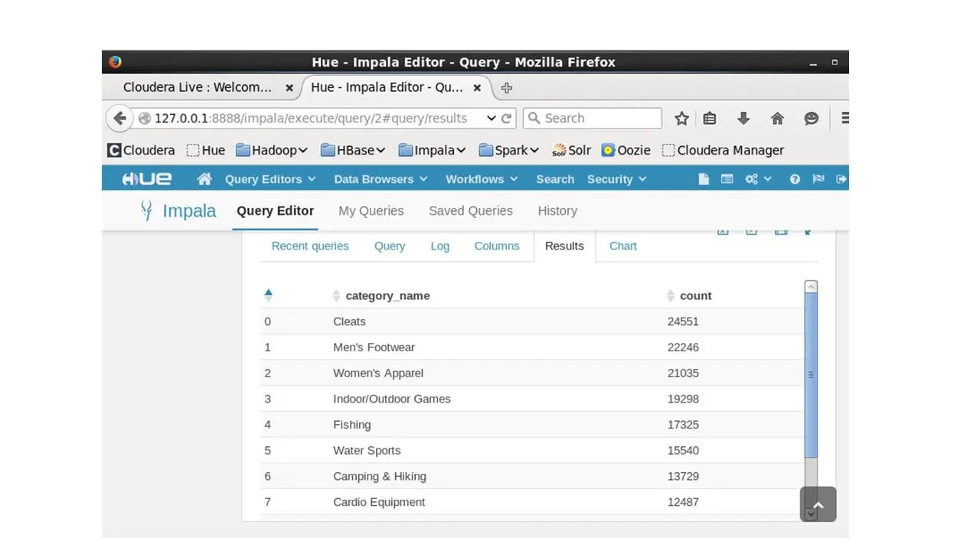The image size is (980, 551).
Task: Go to My Queries
Action: [x=371, y=210]
